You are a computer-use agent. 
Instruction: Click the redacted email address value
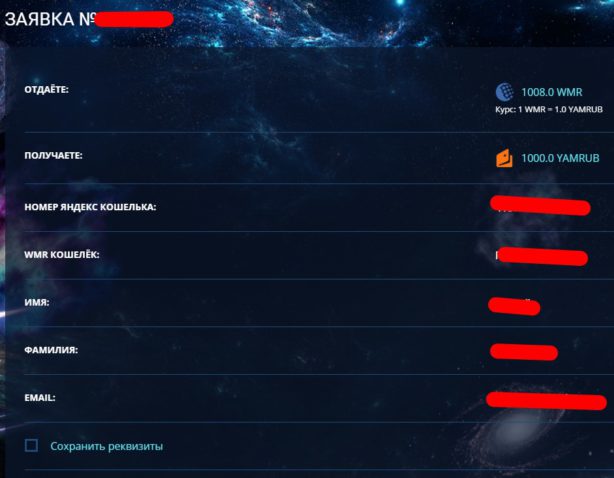click(546, 401)
